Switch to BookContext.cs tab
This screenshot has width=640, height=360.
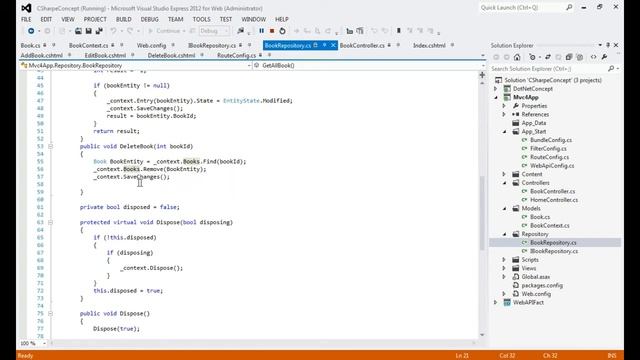tap(89, 45)
